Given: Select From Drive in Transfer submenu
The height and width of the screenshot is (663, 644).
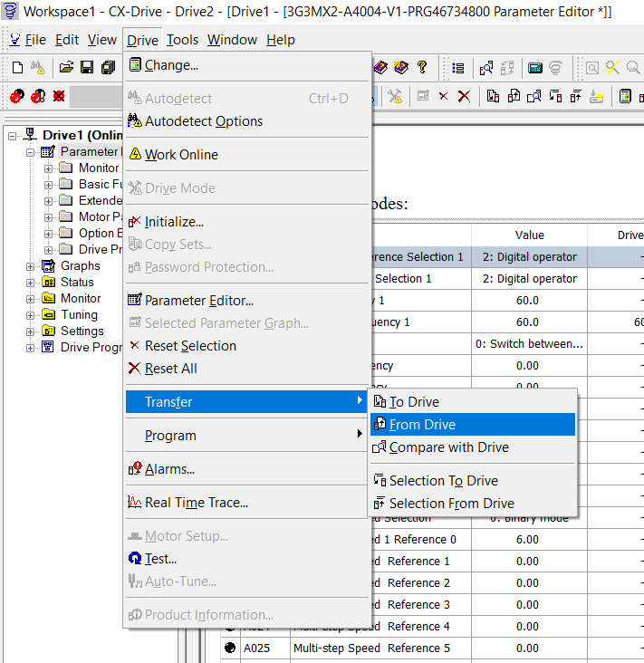Looking at the screenshot, I should tap(473, 425).
